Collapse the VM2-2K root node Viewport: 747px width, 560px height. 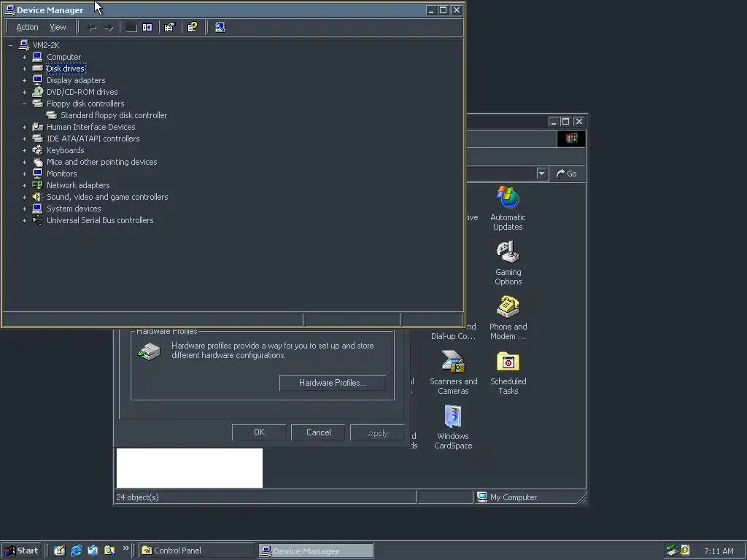[10, 45]
